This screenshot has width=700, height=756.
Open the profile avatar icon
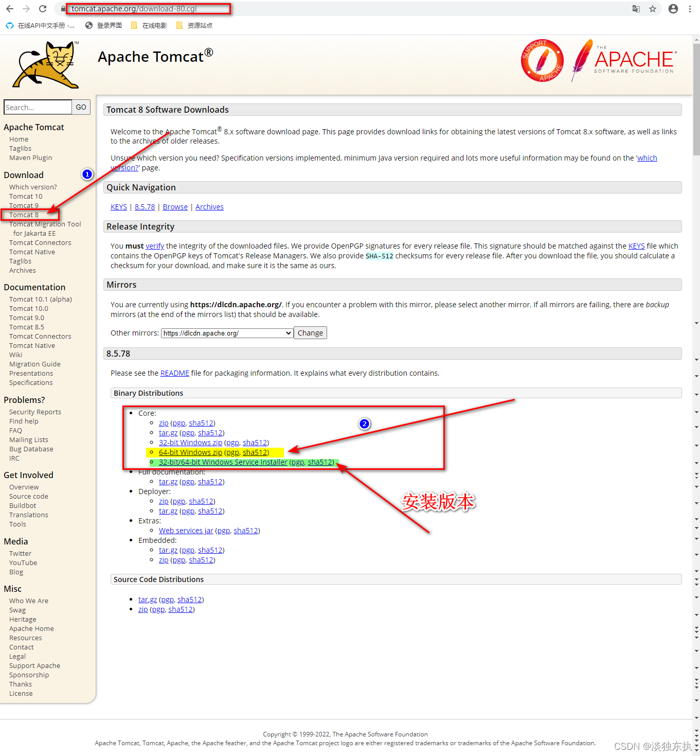673,9
